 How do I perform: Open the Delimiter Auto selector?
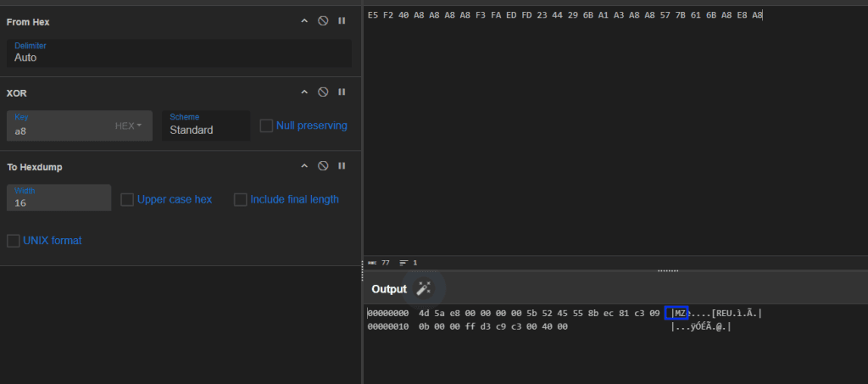(180, 53)
